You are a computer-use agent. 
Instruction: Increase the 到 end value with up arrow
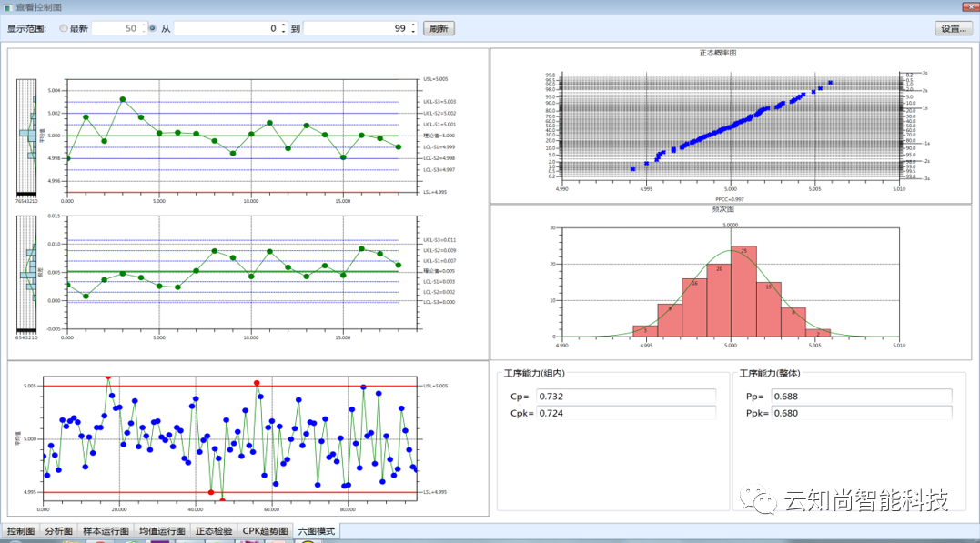click(413, 25)
